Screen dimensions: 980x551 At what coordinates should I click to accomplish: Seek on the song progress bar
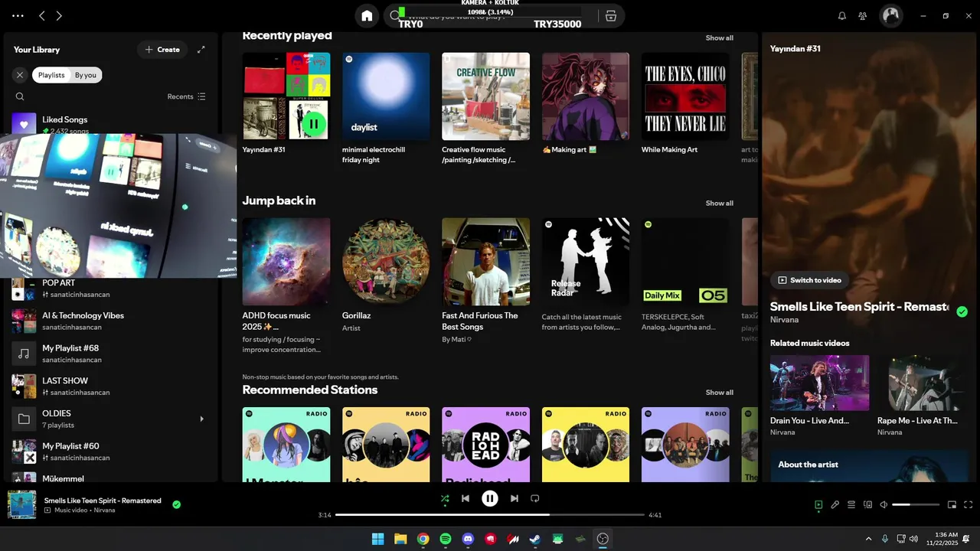tap(490, 515)
